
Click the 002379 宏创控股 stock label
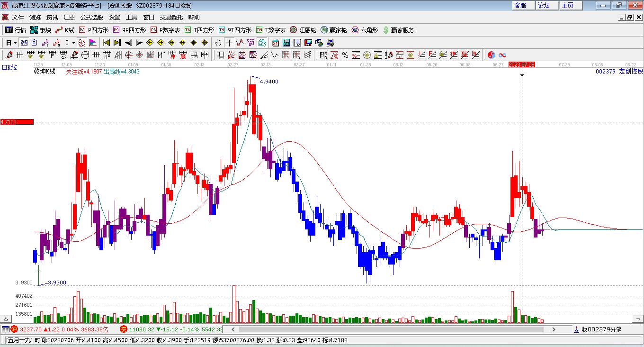tap(619, 72)
